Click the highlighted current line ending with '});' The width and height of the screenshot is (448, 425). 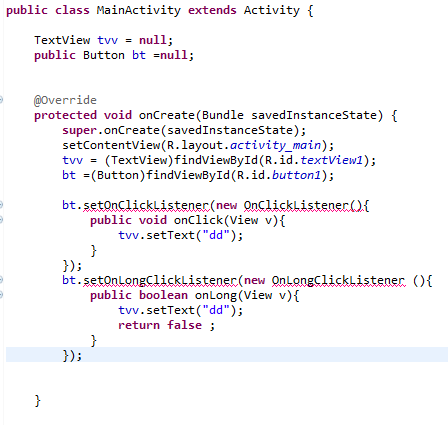click(227, 355)
